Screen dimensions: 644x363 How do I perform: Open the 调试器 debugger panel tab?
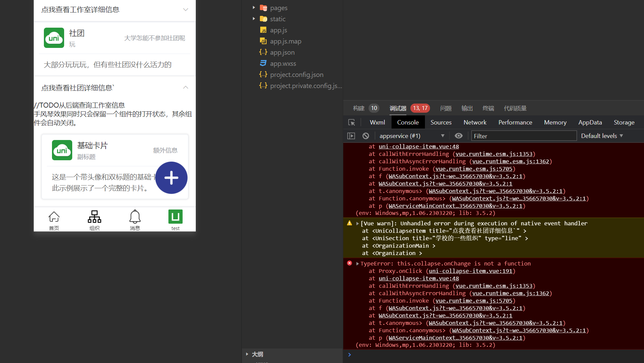[398, 108]
